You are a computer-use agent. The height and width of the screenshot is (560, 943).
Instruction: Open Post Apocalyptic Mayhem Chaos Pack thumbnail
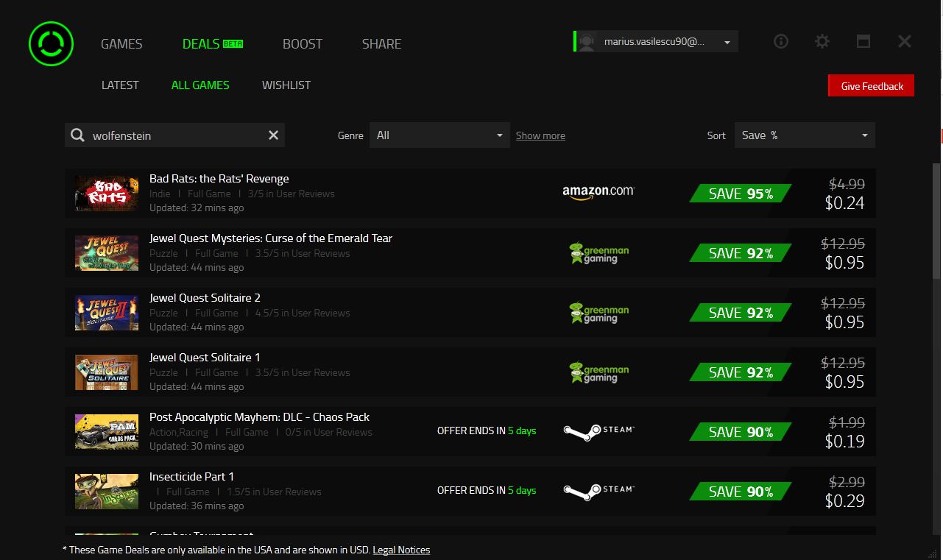click(x=107, y=431)
